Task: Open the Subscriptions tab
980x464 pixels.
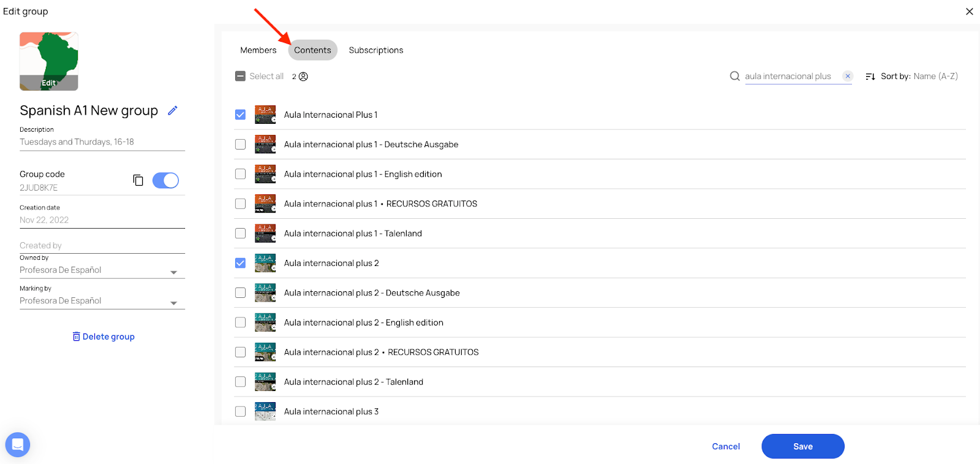Action: (x=376, y=50)
